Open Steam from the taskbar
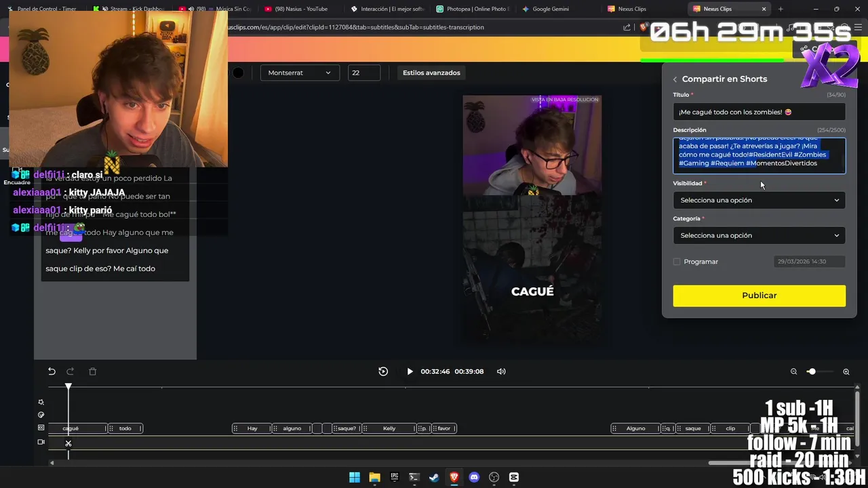The height and width of the screenshot is (488, 868). point(434,477)
